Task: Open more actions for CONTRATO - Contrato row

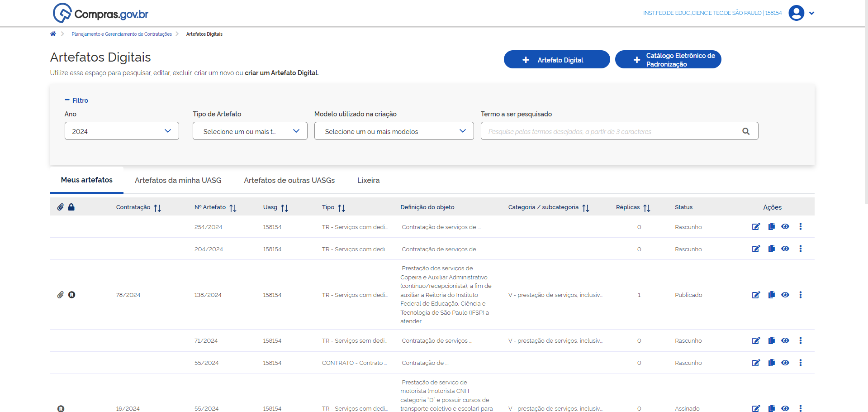Action: click(801, 363)
